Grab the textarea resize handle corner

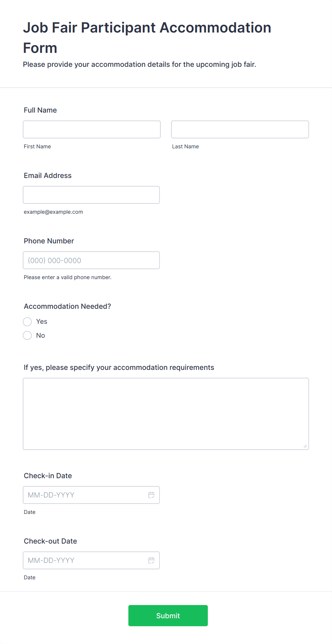click(x=305, y=446)
